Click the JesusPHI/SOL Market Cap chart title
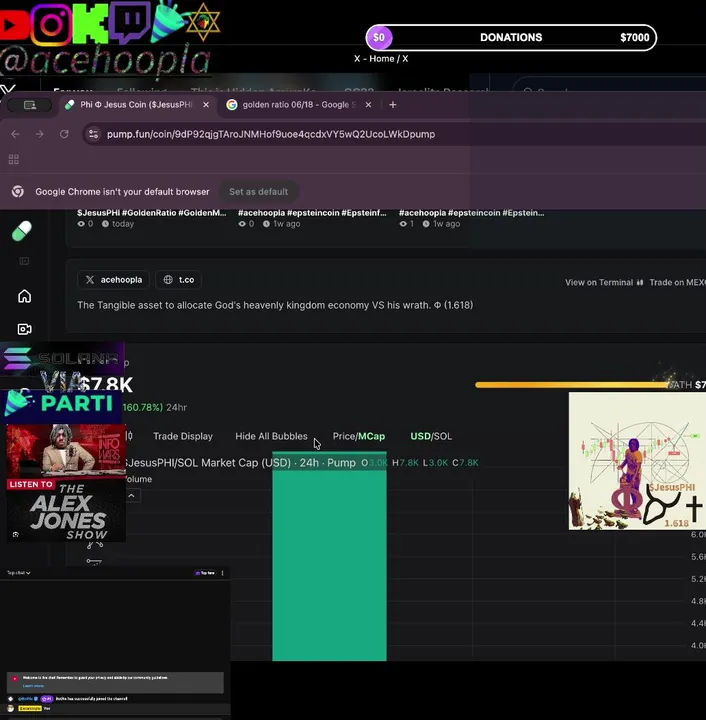Viewport: 706px width, 720px height. tap(240, 463)
